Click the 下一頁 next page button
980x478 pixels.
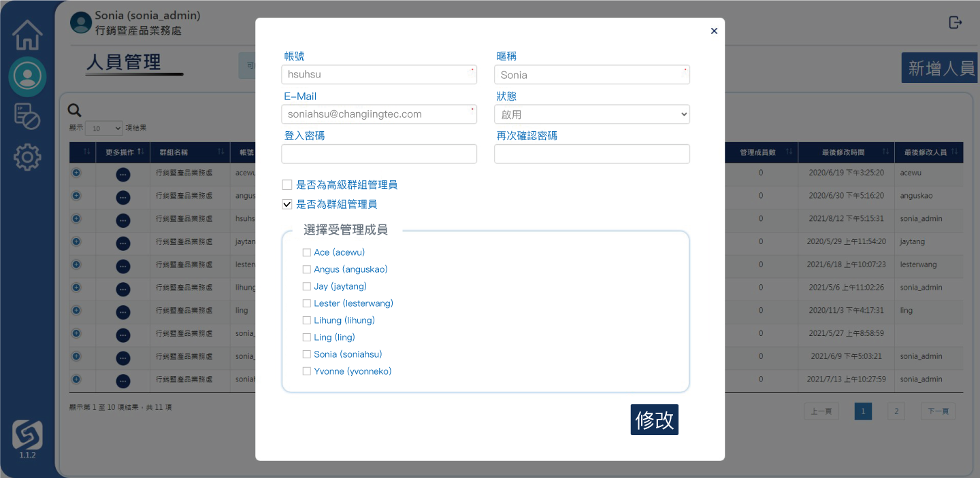pyautogui.click(x=938, y=411)
